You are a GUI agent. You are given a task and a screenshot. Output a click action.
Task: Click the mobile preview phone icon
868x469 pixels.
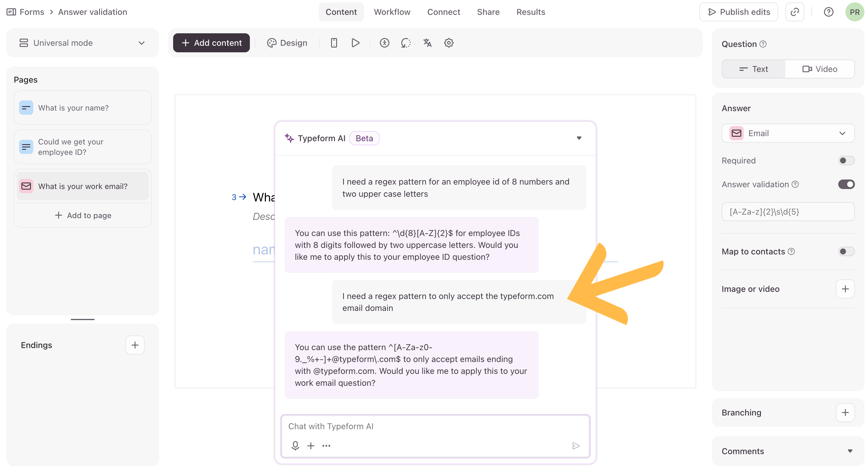pyautogui.click(x=333, y=43)
